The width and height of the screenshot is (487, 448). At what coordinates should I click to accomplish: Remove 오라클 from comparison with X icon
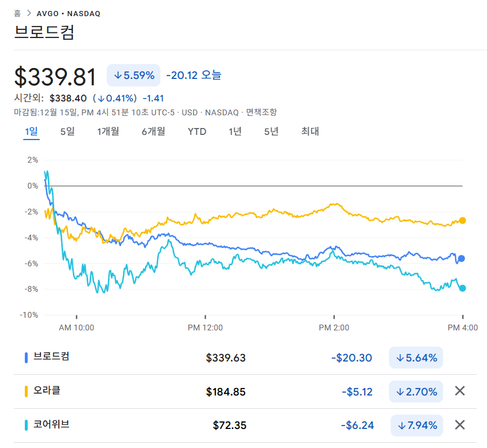pyautogui.click(x=459, y=391)
